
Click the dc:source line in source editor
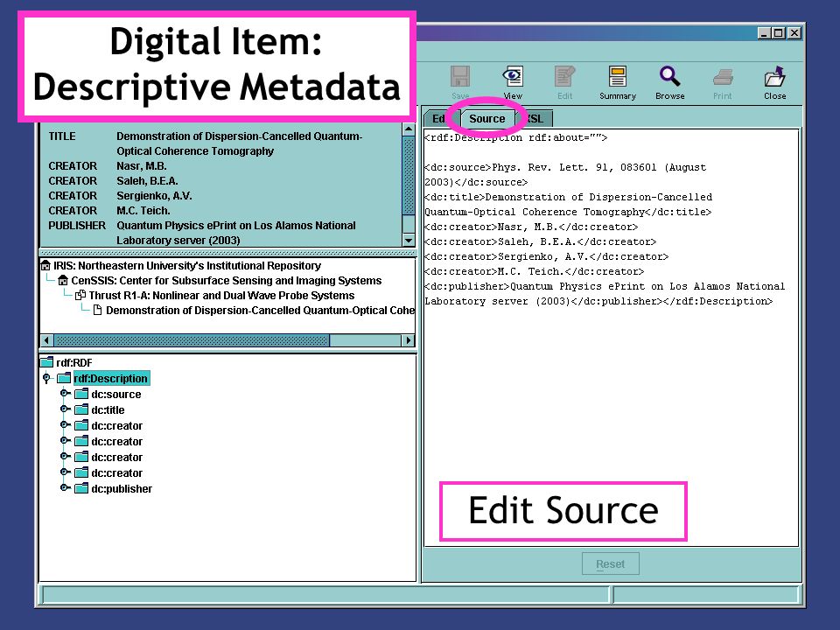[x=565, y=175]
